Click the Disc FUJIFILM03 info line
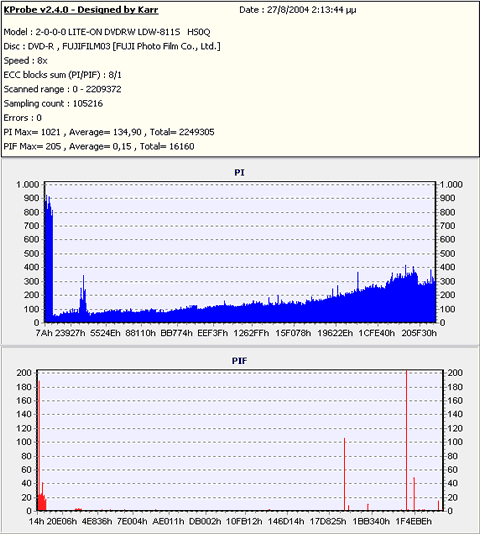The image size is (480, 534). [x=112, y=46]
